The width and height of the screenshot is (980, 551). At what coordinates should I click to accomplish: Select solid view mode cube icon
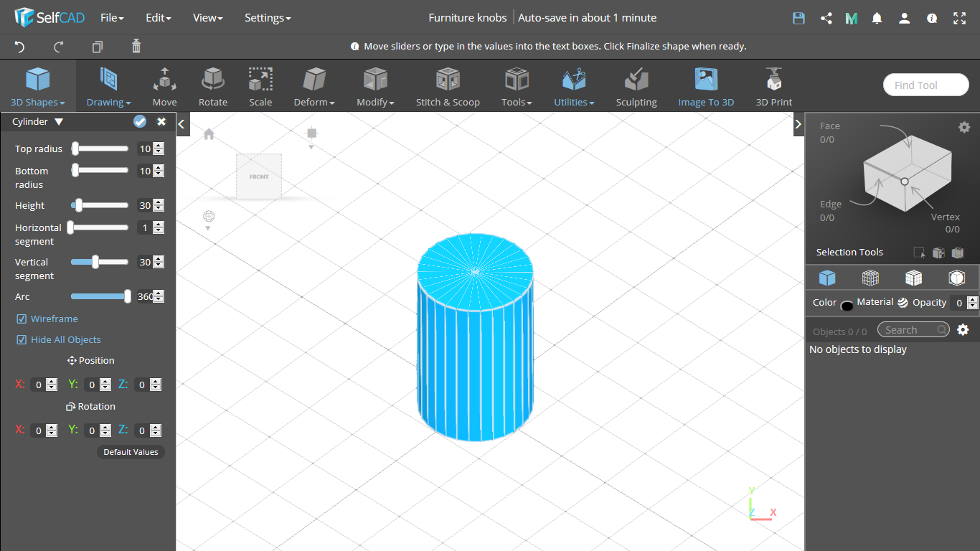pos(827,278)
